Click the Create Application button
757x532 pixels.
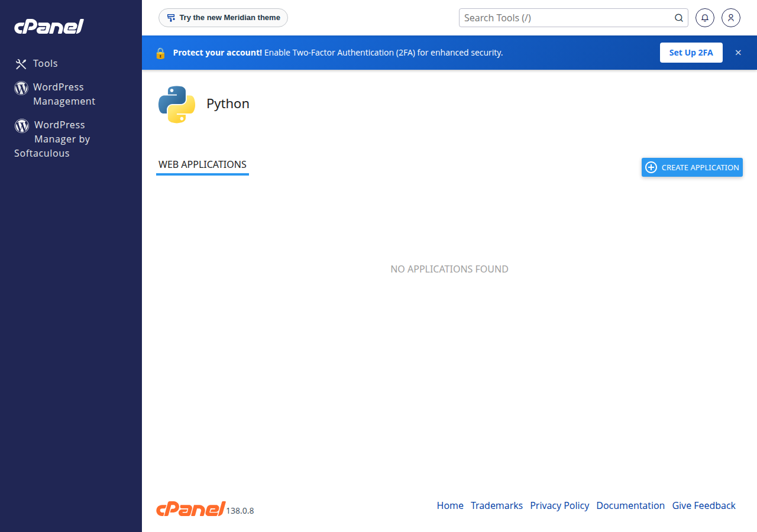(692, 167)
